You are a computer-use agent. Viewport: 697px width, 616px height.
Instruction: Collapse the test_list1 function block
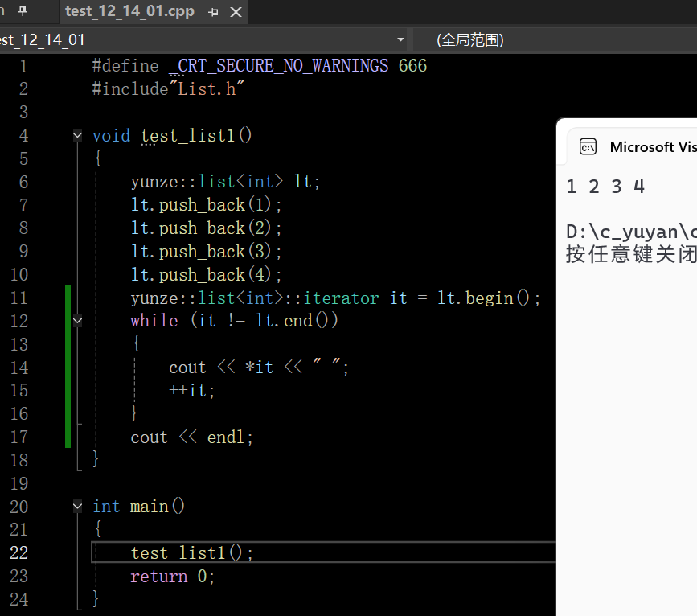tap(77, 135)
